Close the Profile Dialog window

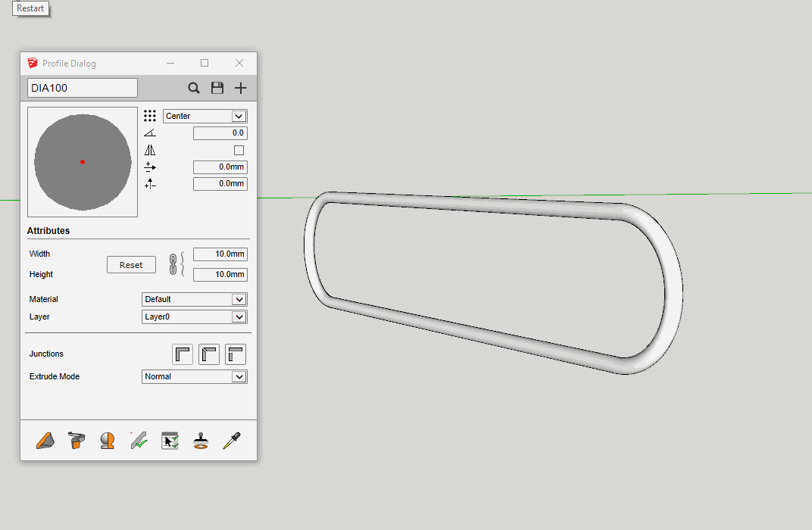click(239, 63)
